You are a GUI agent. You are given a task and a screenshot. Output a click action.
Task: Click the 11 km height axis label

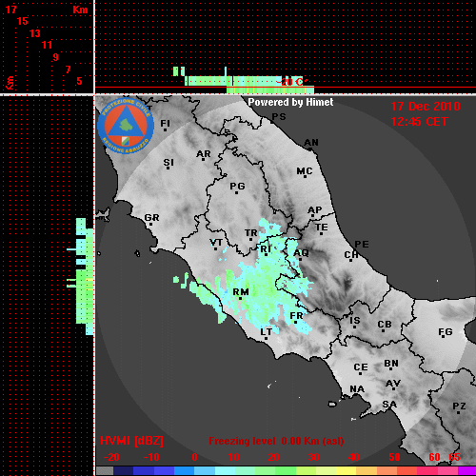click(47, 45)
